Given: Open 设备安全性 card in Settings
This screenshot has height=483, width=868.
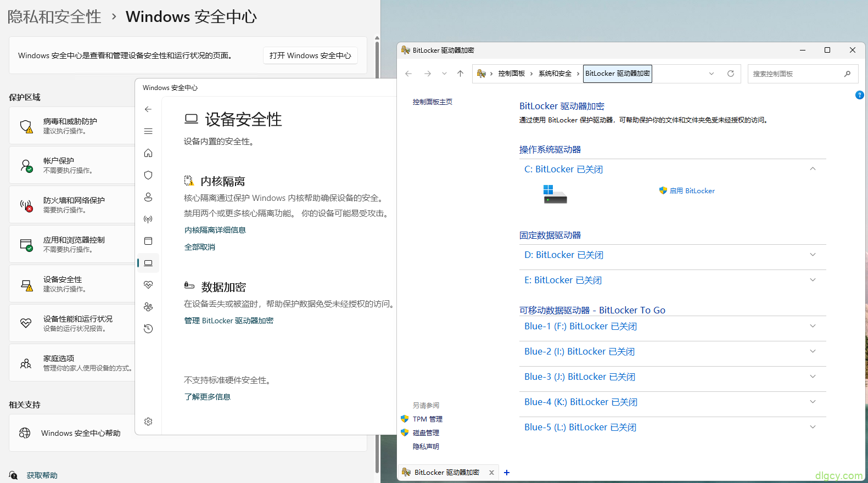Looking at the screenshot, I should [x=72, y=284].
